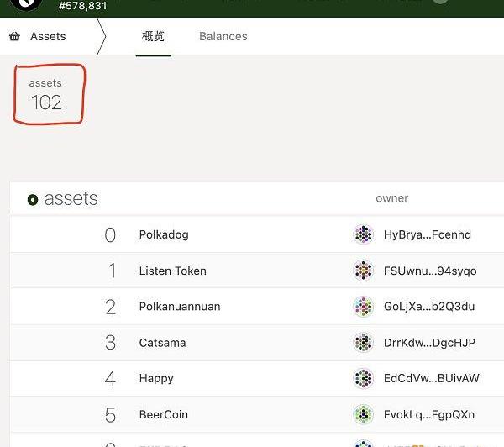Screen dimensions: 504x447
Task: Click the identicon beside EdCdVw...BUivAW
Action: point(363,379)
